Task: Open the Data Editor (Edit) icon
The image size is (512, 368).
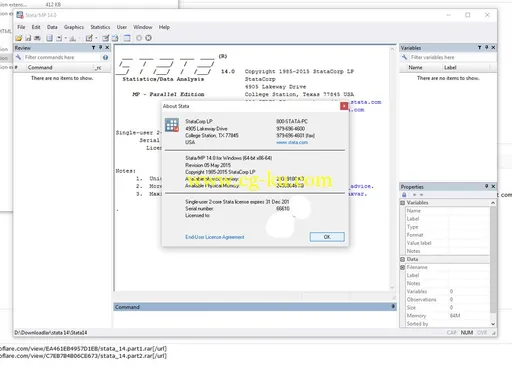Action: click(x=105, y=38)
